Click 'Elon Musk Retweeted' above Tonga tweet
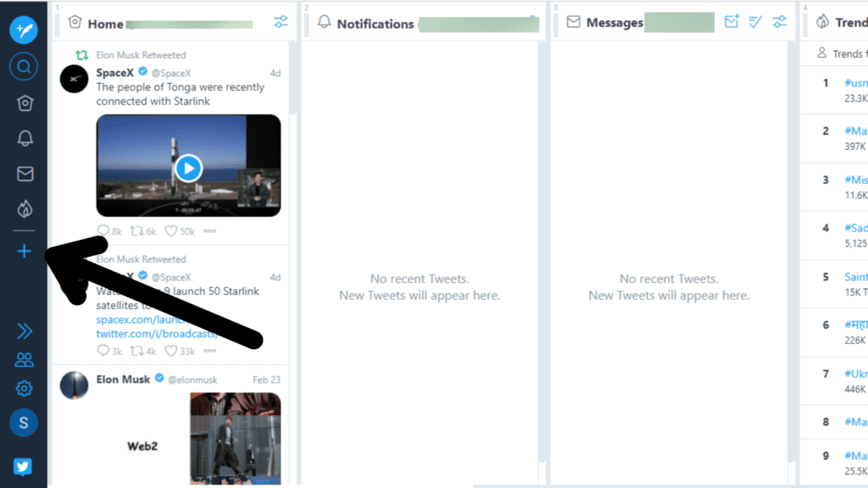Viewport: 868px width, 488px height. point(141,55)
